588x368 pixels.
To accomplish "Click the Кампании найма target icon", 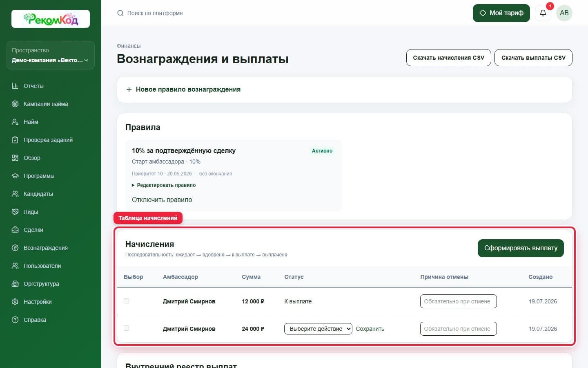I will (x=15, y=104).
